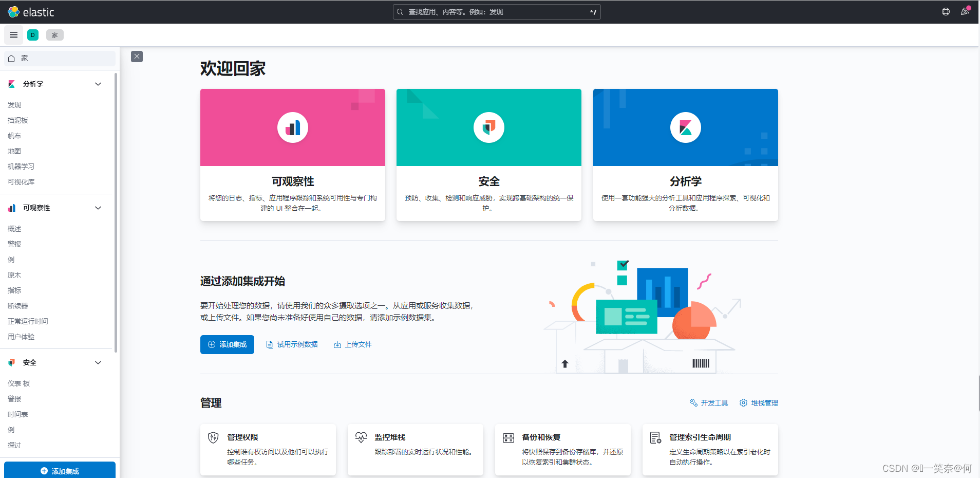
Task: Click the 可观察性 sidebar bar-chart icon
Action: pos(12,208)
